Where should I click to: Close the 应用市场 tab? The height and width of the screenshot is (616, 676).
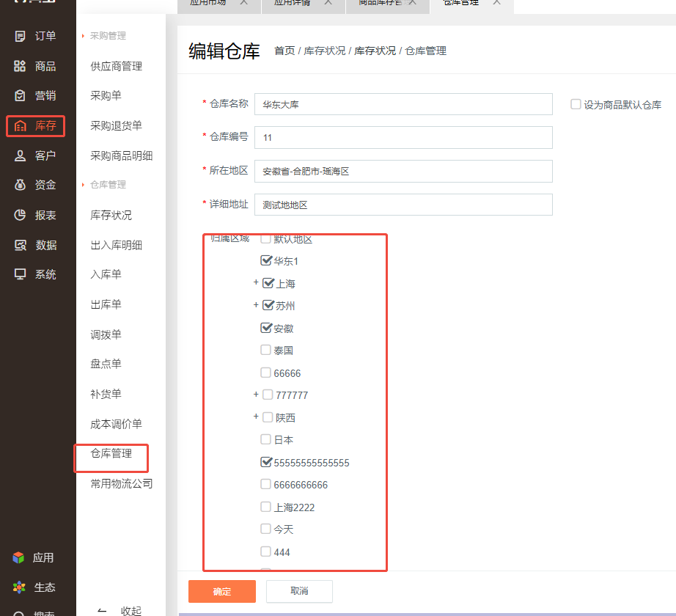[244, 3]
